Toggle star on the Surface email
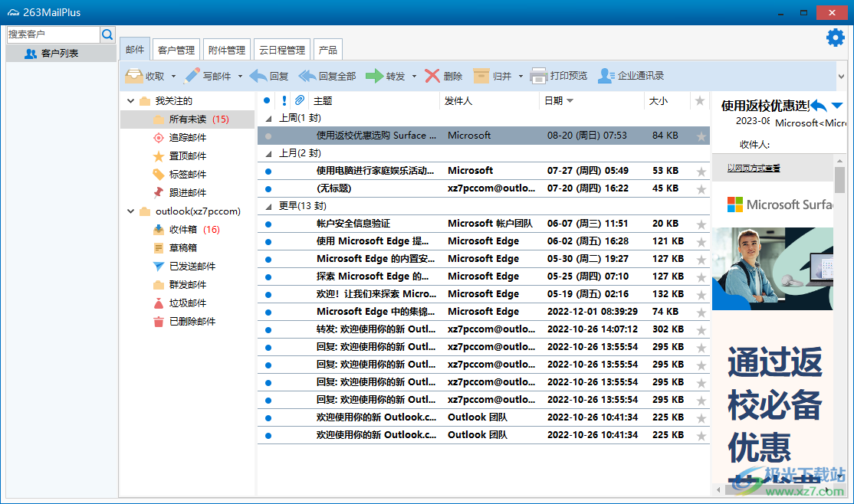854x504 pixels. click(x=700, y=136)
